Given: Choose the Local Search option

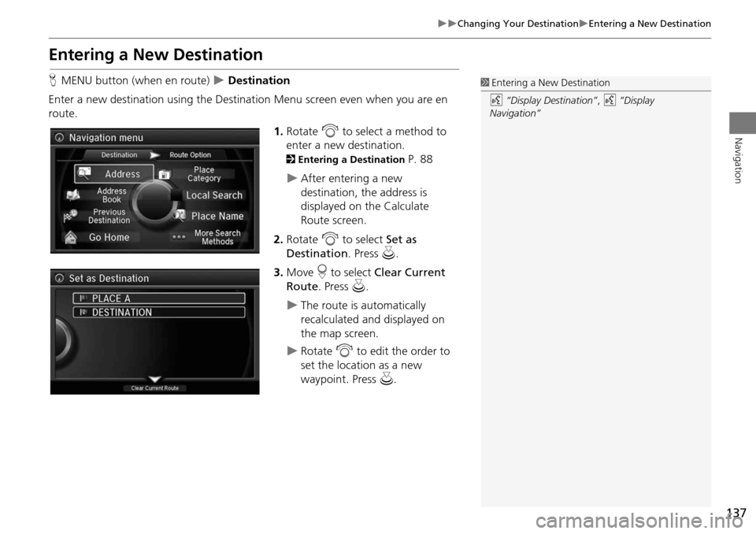Looking at the screenshot, I should pyautogui.click(x=214, y=195).
